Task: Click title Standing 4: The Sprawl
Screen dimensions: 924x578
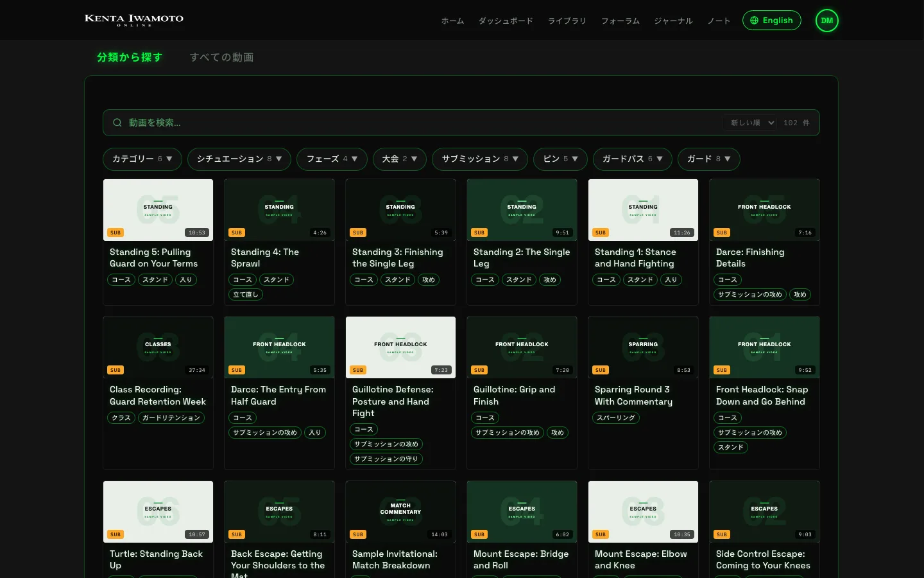Action: point(265,258)
